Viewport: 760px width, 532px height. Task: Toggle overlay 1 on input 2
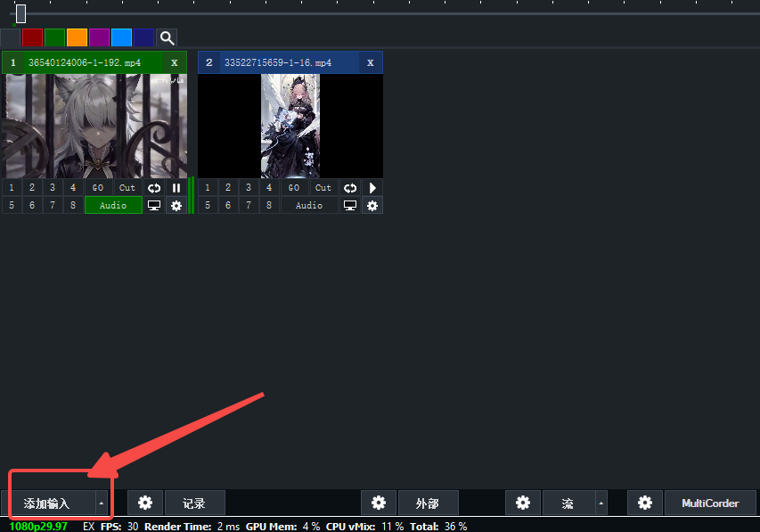[208, 188]
